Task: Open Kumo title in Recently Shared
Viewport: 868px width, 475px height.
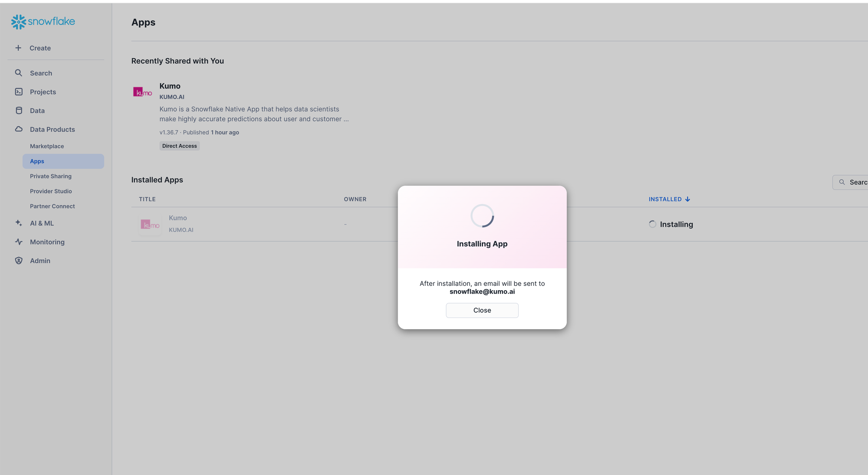Action: pyautogui.click(x=170, y=86)
